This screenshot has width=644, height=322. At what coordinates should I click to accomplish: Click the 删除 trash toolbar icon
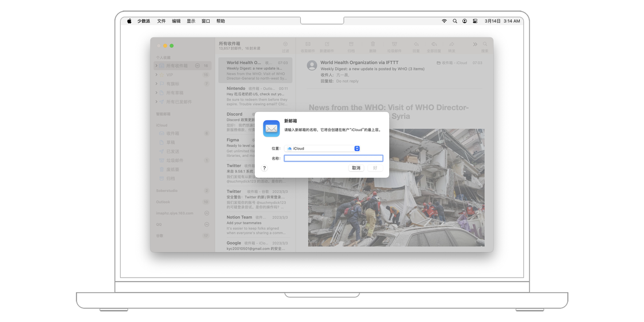coord(373,44)
